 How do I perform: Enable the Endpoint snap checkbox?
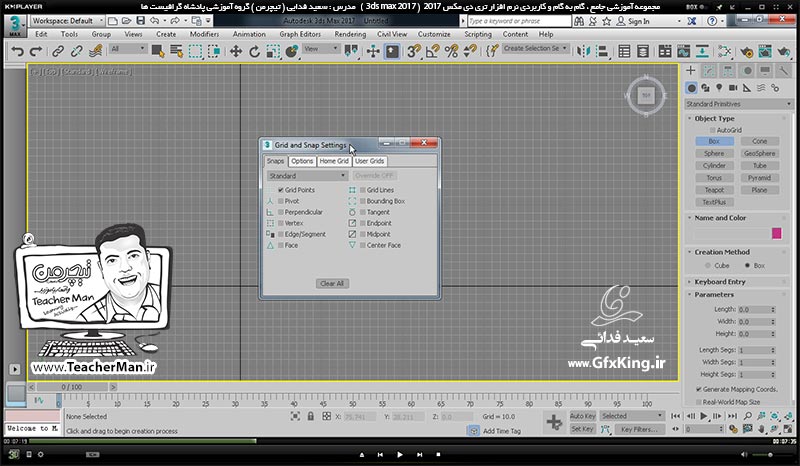coord(363,223)
